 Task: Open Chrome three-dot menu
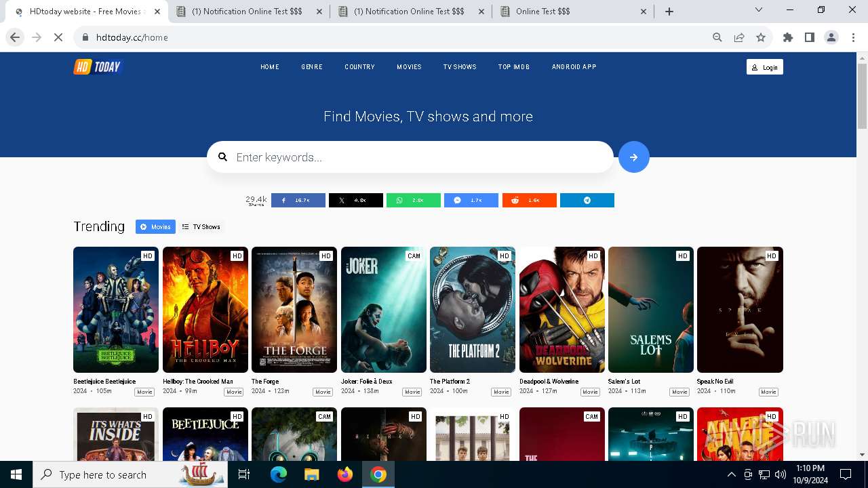coord(852,37)
